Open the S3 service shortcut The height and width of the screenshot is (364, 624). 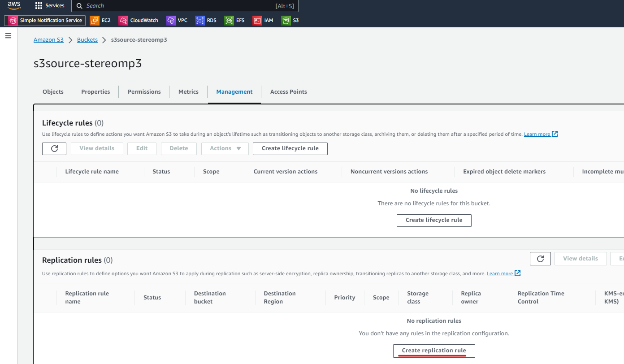[290, 20]
